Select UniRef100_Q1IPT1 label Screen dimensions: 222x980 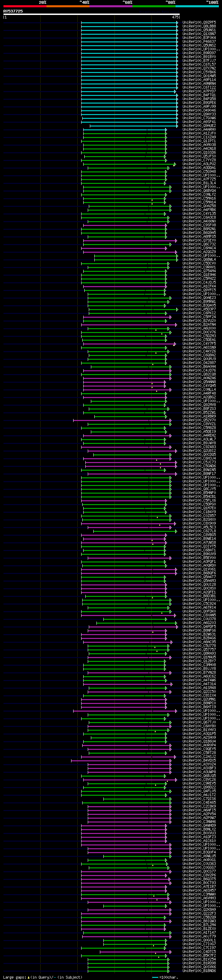tap(199, 141)
